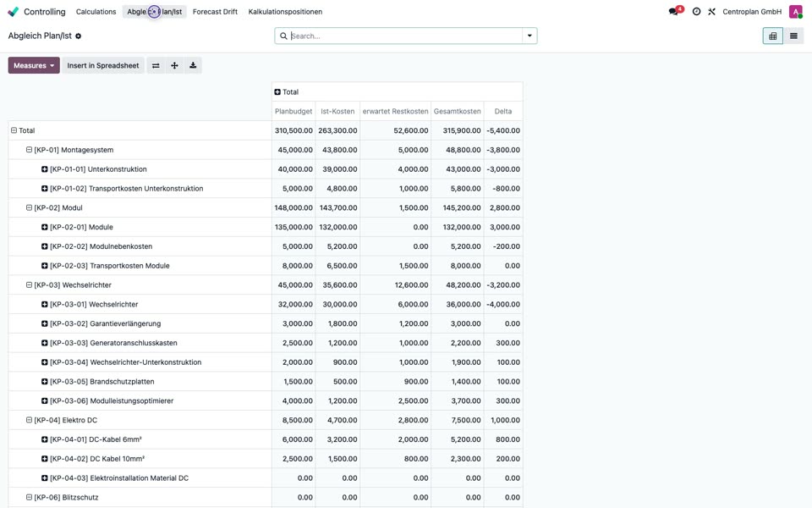Image resolution: width=812 pixels, height=508 pixels.
Task: Collapse the [KP-02] Modul group
Action: pos(140,207)
